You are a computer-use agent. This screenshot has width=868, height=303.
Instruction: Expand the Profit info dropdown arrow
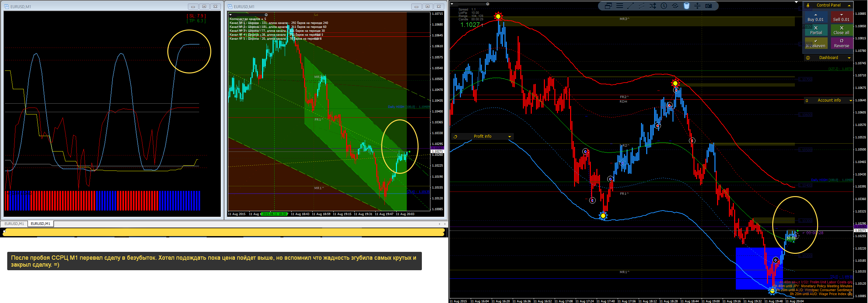(510, 137)
